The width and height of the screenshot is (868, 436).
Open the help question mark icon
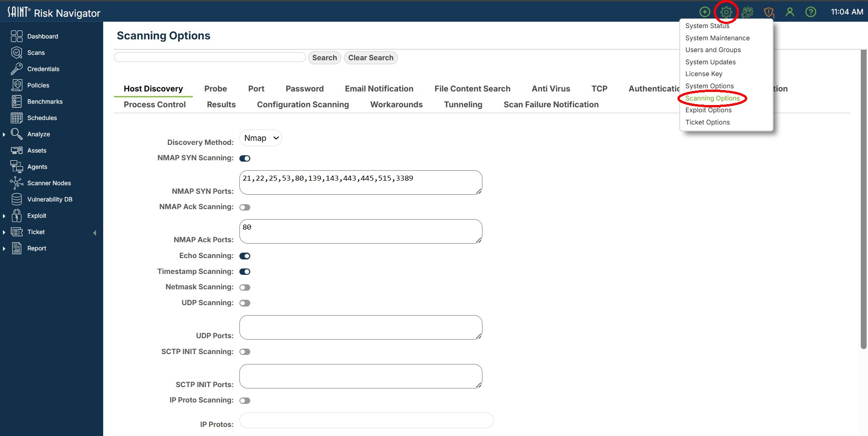pyautogui.click(x=811, y=12)
